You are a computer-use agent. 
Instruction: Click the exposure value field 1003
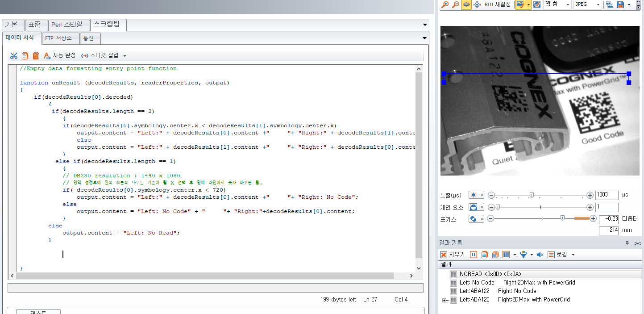(607, 195)
